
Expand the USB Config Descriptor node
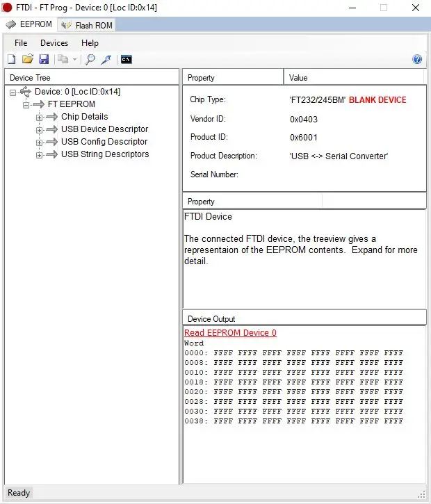click(39, 143)
